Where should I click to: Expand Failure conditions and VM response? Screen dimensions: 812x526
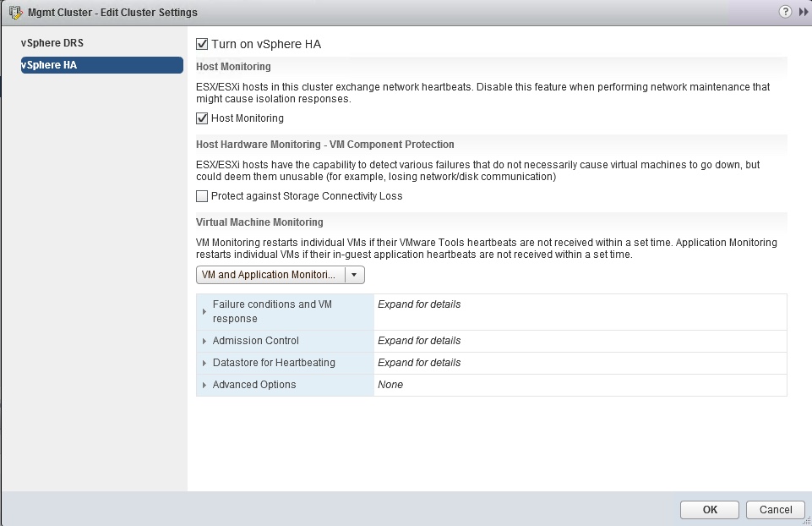pos(205,312)
